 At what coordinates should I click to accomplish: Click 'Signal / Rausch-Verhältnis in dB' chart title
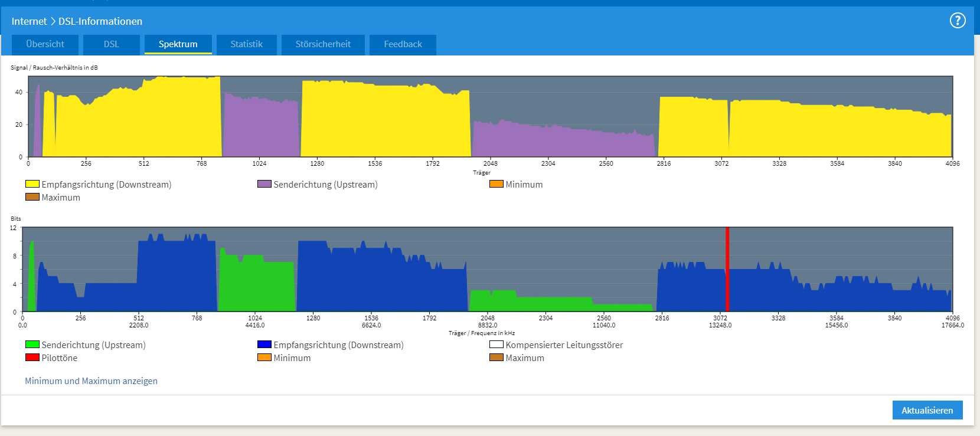tap(54, 67)
